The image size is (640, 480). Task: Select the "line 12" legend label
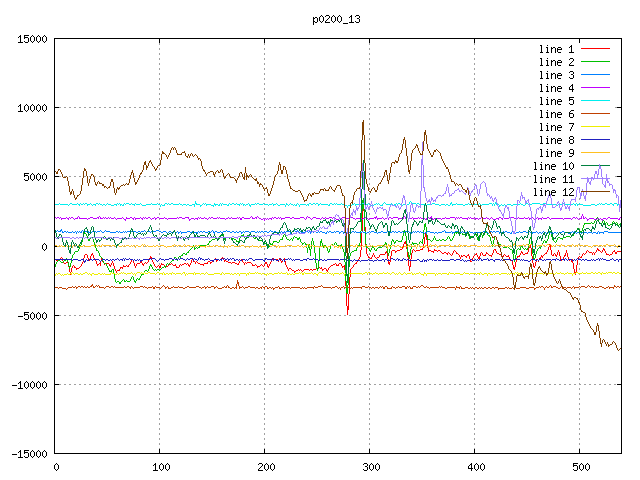553,192
